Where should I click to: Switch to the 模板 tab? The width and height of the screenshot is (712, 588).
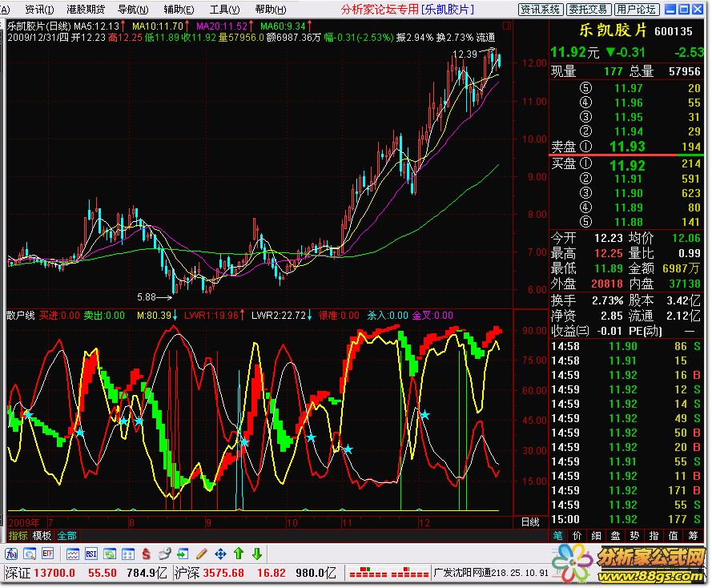(x=42, y=536)
